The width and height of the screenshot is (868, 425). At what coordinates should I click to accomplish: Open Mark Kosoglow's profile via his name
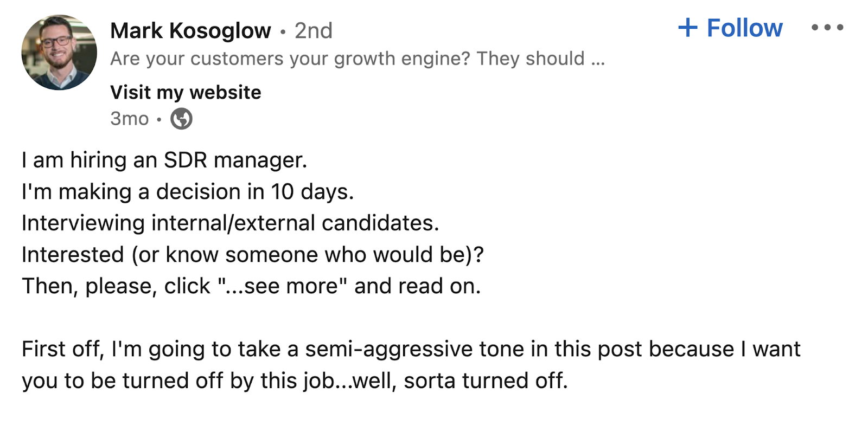pos(190,30)
